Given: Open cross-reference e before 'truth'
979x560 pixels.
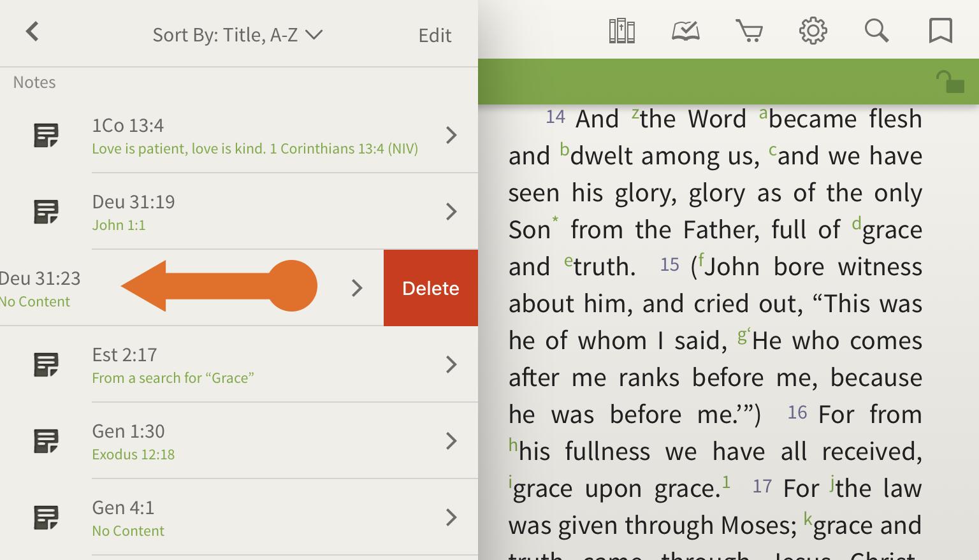Looking at the screenshot, I should (x=569, y=261).
